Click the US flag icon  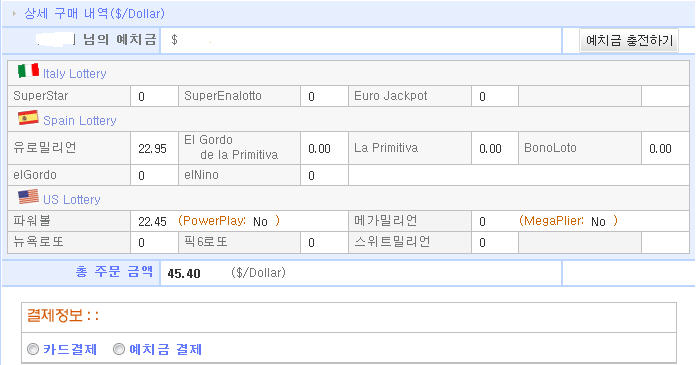click(x=28, y=197)
